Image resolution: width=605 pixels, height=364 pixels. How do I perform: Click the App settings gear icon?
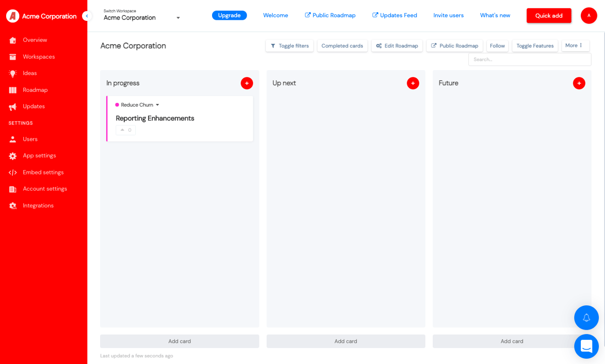tap(13, 156)
